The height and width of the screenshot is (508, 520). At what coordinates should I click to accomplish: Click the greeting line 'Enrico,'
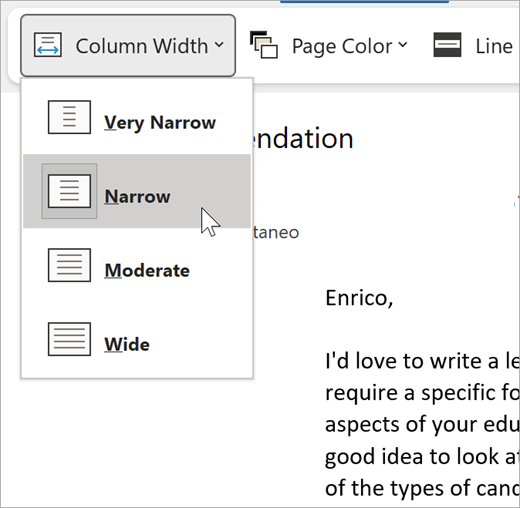pos(359,298)
